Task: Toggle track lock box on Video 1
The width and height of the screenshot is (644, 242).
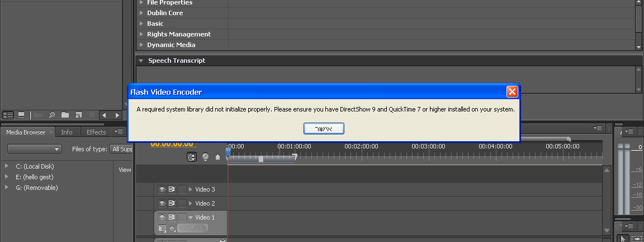Action: [x=182, y=217]
